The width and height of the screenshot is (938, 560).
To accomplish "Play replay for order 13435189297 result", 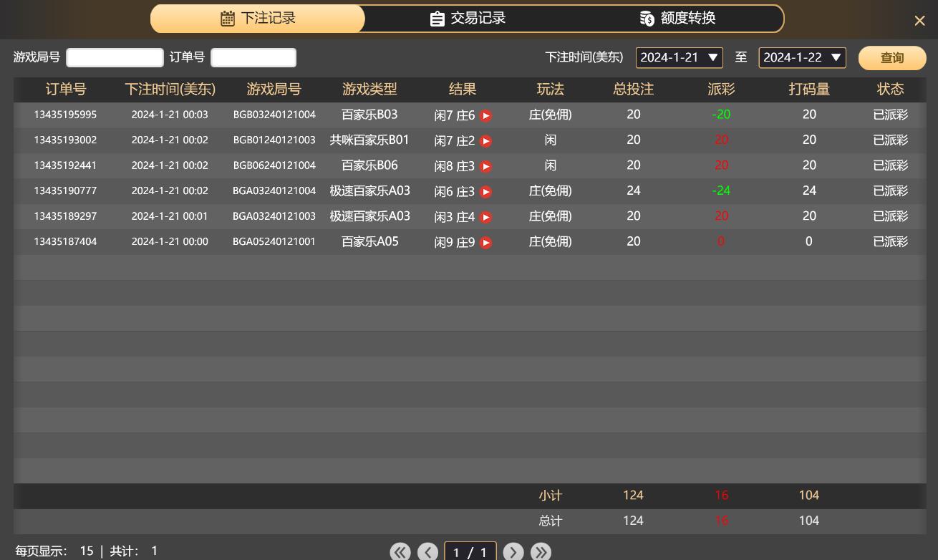I will [x=485, y=217].
